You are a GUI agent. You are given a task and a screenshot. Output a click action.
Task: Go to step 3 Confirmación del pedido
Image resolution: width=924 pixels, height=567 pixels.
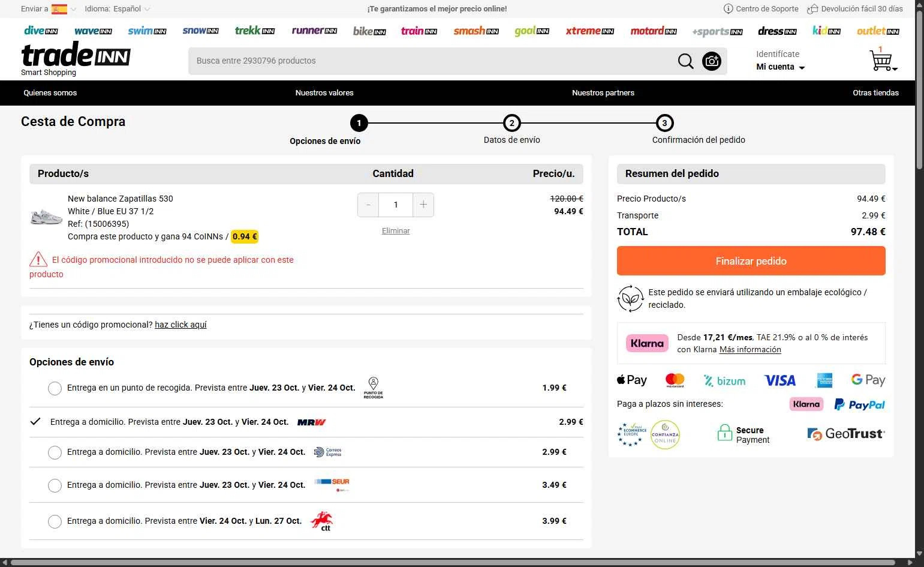click(x=664, y=124)
